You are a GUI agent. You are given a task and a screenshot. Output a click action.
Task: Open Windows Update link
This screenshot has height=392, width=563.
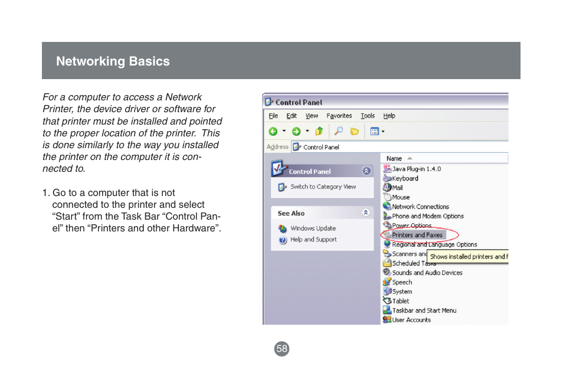(x=313, y=228)
